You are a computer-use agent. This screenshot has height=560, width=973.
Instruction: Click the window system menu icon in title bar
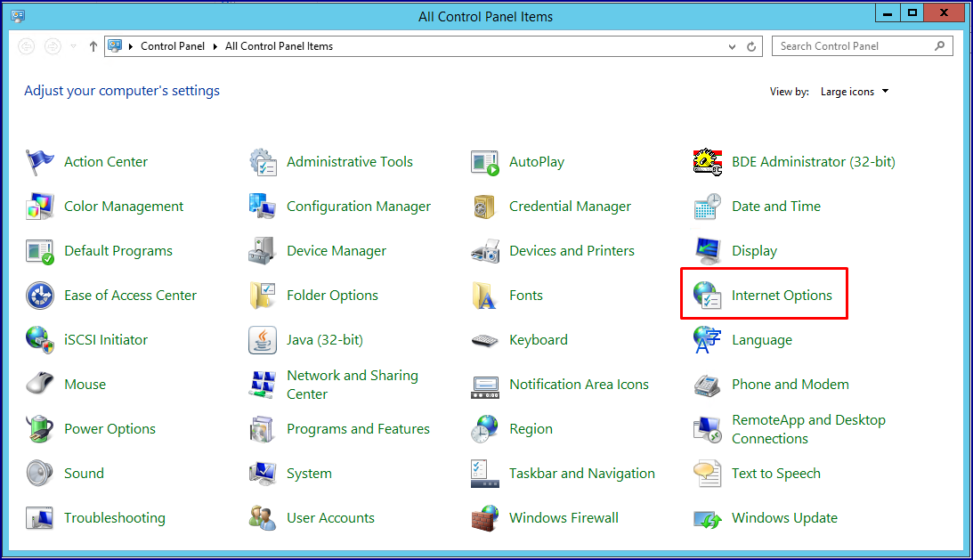18,17
